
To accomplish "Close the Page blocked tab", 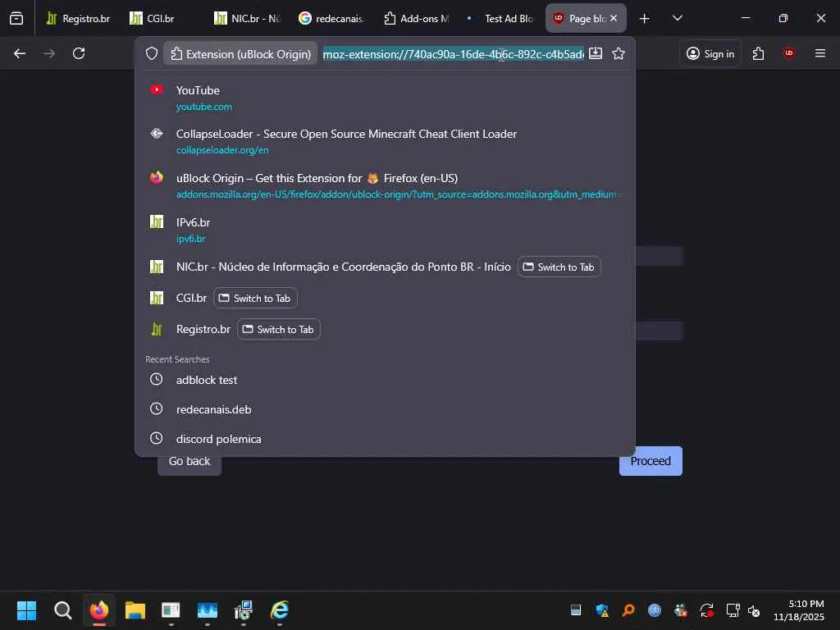I will (614, 18).
